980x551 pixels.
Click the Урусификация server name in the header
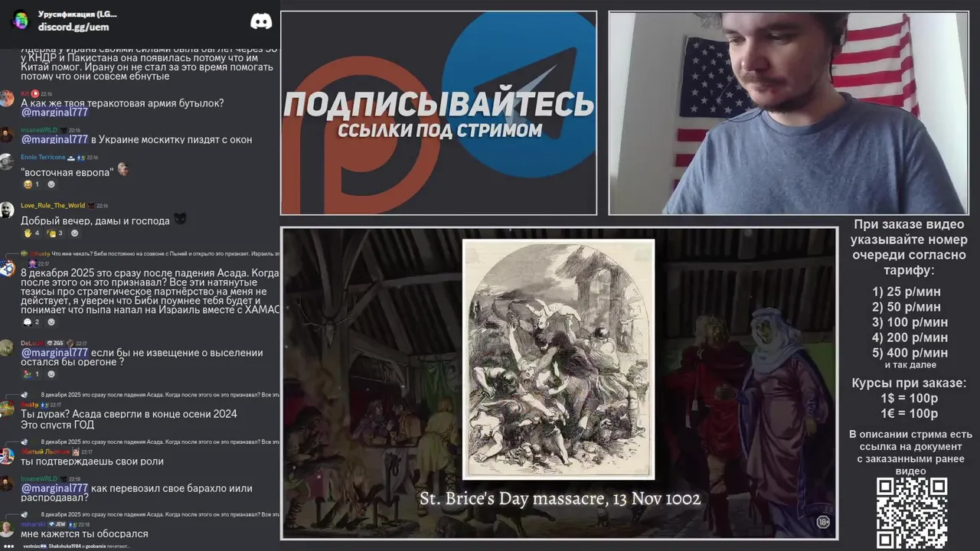(x=77, y=14)
